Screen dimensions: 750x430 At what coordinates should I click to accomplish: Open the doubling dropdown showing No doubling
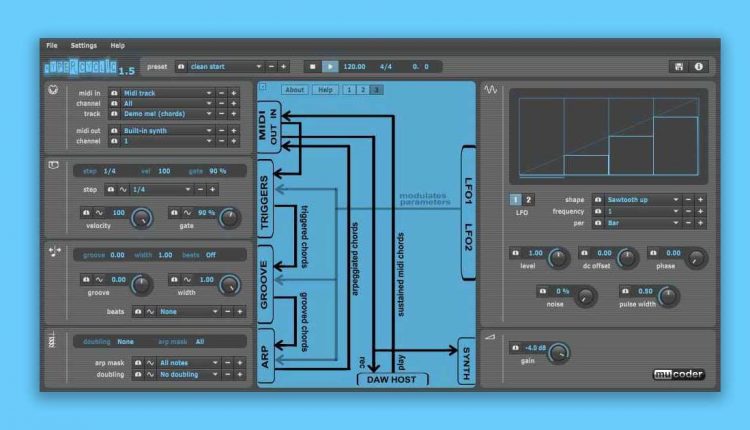click(188, 374)
